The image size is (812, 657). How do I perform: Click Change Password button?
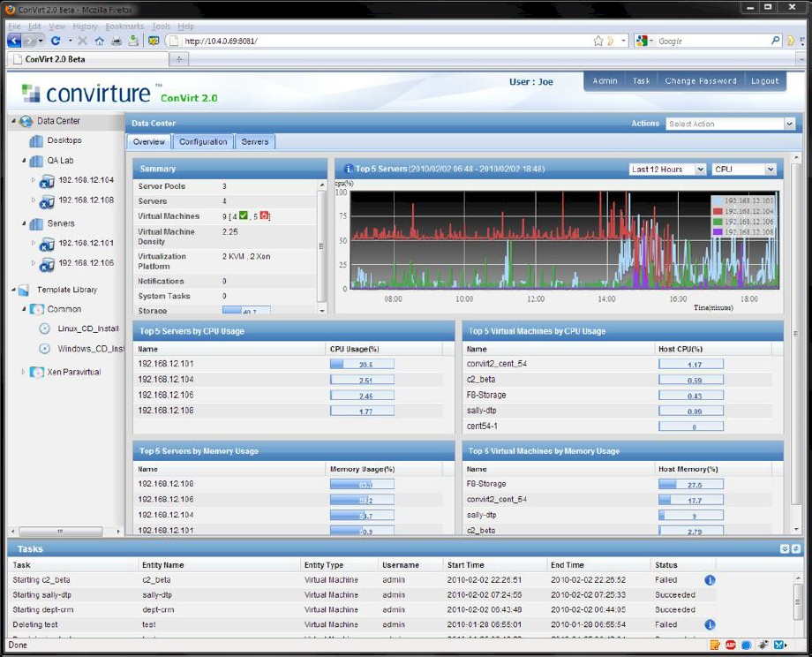click(x=700, y=81)
